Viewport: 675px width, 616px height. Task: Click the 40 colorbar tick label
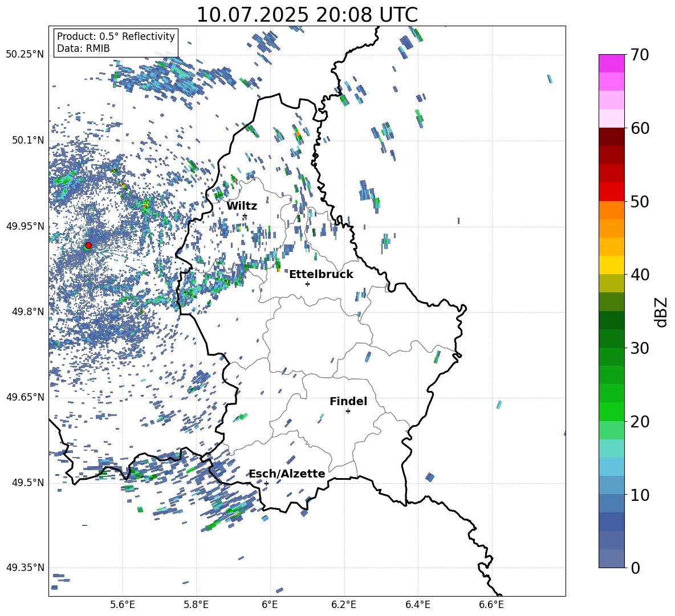(640, 275)
